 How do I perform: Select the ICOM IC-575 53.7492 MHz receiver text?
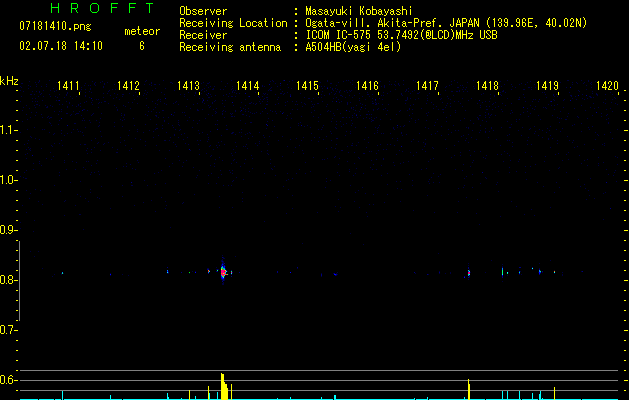[x=401, y=35]
